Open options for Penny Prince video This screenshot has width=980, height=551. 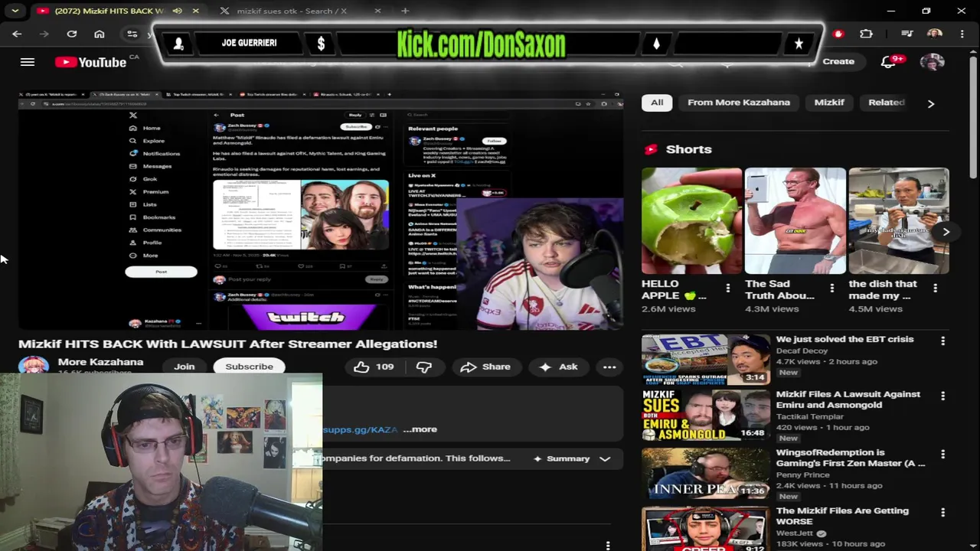click(x=942, y=454)
